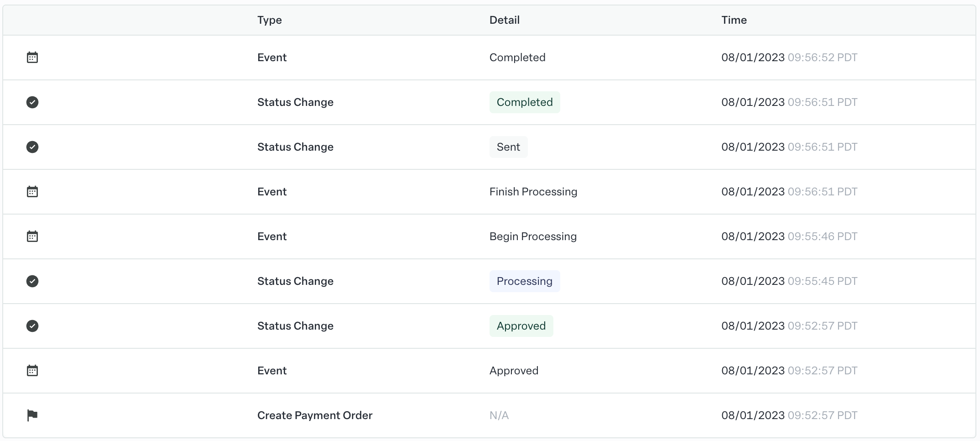980x441 pixels.
Task: Click checkmark icon beside Sent status
Action: click(x=32, y=147)
